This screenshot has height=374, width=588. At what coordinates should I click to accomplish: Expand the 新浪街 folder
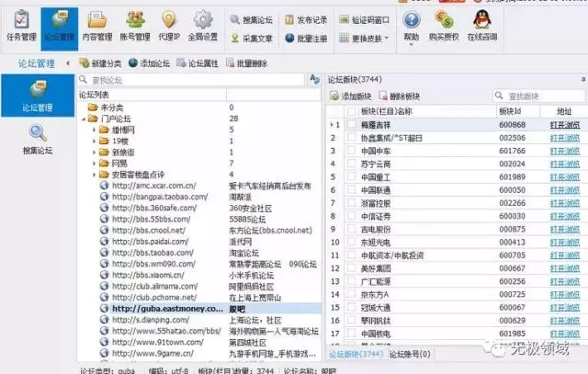point(95,153)
